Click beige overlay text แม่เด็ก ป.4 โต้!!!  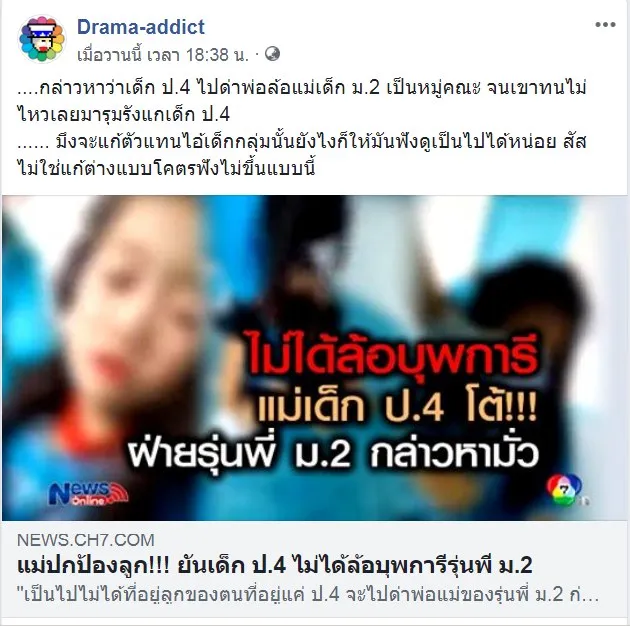pos(396,408)
